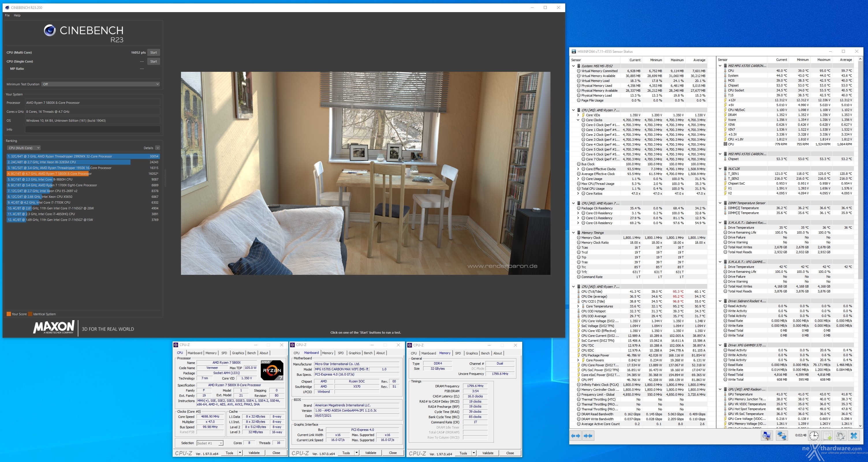This screenshot has height=462, width=868.
Task: Click CPU-Z Mainboard window title icon
Action: pyautogui.click(x=292, y=345)
